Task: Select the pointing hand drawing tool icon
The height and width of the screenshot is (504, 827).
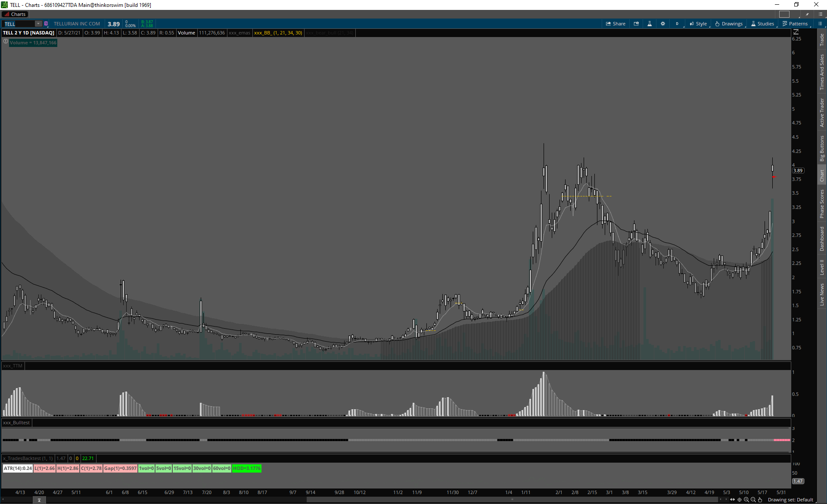Action: tap(760, 500)
